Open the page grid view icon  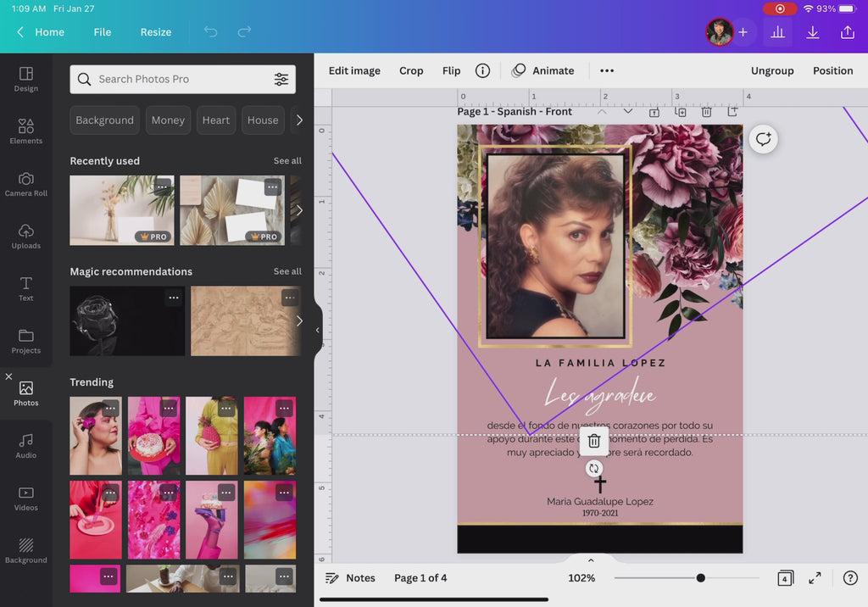click(x=785, y=578)
